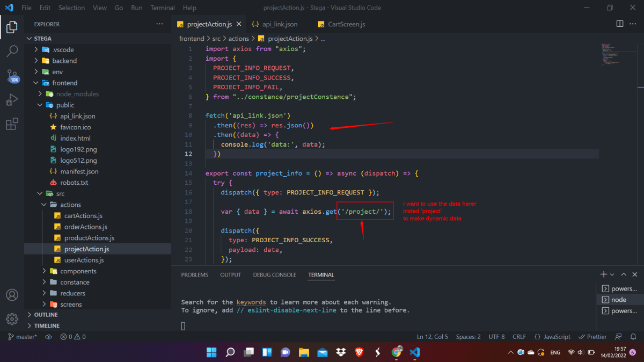Close the projectAction.js tab
This screenshot has width=644, height=362.
click(239, 24)
